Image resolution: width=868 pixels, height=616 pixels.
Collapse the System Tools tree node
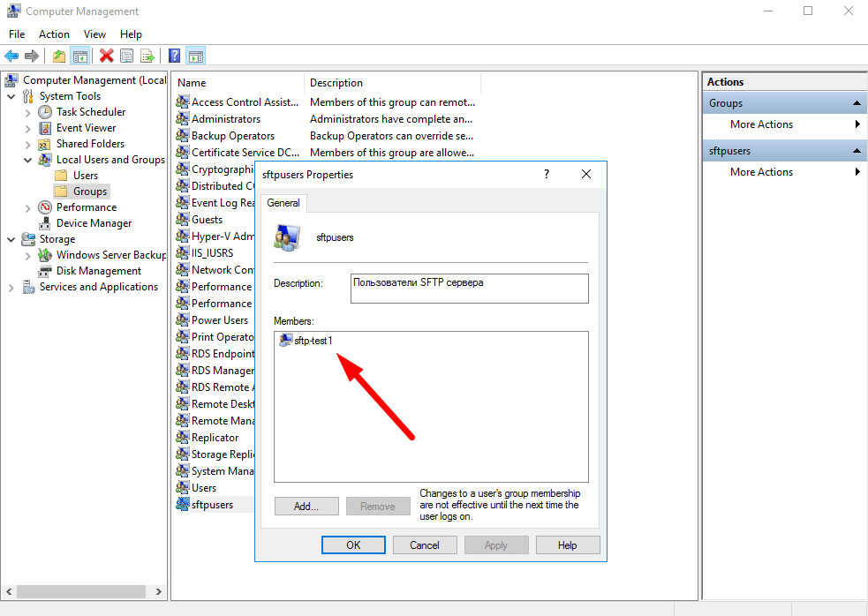point(11,96)
